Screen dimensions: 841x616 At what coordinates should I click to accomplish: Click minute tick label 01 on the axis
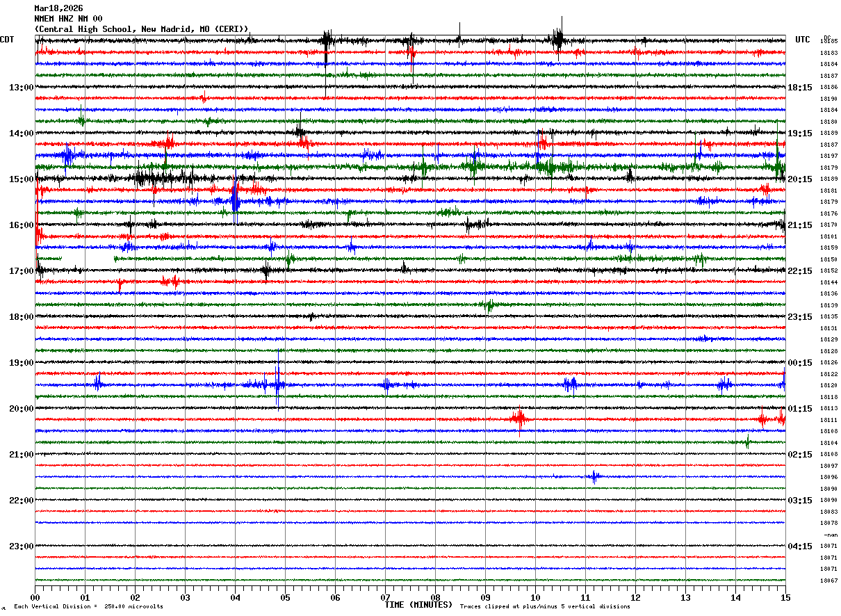(85, 597)
